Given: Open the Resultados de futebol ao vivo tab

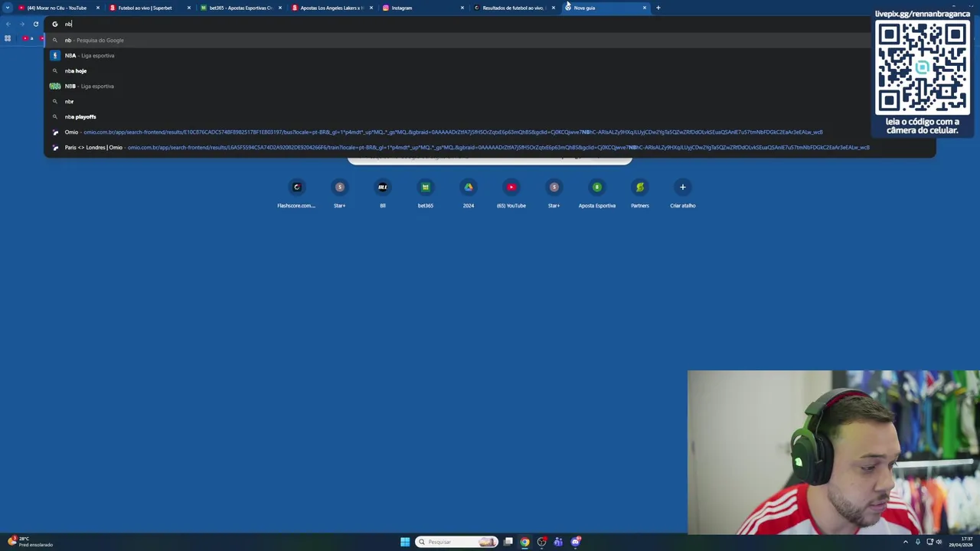Looking at the screenshot, I should [x=514, y=8].
